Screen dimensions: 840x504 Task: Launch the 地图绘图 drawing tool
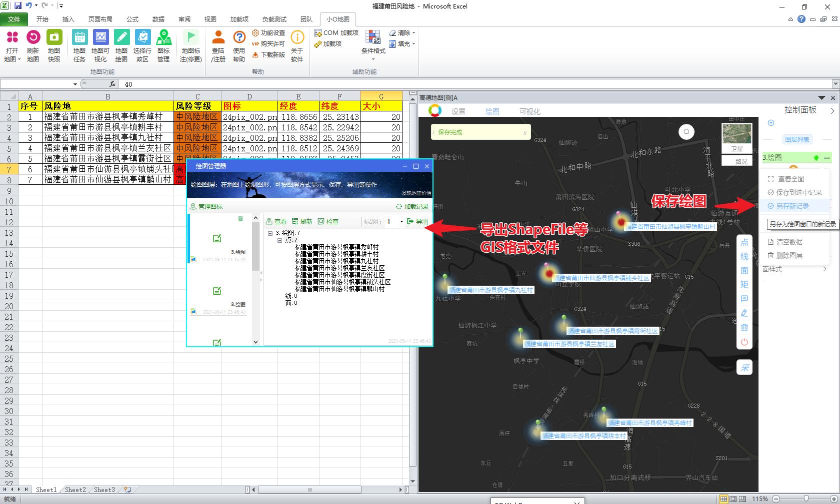[121, 45]
